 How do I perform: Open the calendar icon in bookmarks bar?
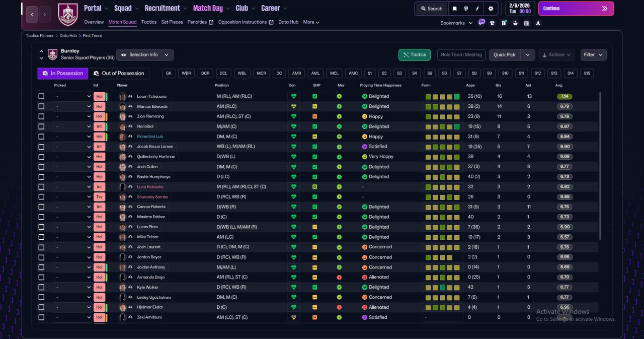pos(527,23)
